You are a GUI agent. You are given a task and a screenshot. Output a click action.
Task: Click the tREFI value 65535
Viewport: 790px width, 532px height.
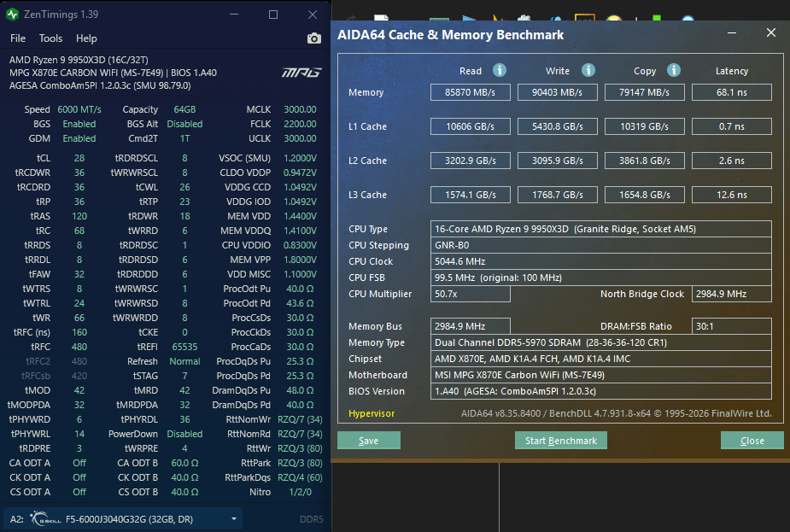click(x=184, y=347)
